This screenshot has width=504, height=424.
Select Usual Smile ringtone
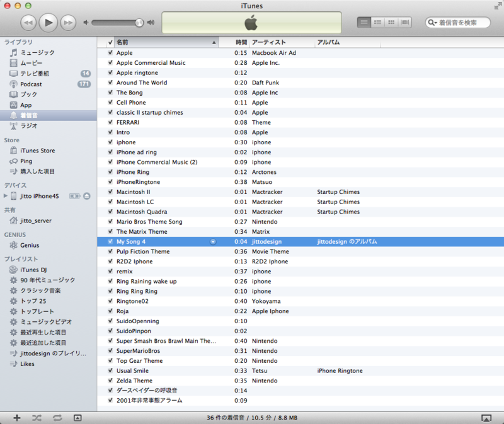pyautogui.click(x=301, y=370)
